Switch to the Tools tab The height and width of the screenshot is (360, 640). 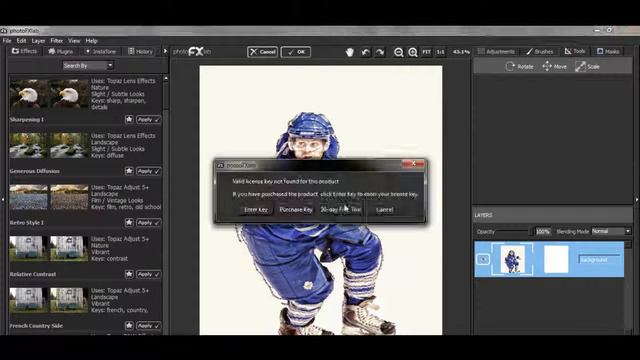pos(575,51)
